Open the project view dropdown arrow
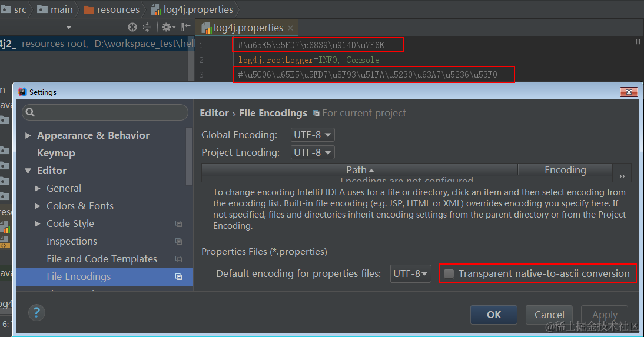This screenshot has width=644, height=337. coord(69,28)
